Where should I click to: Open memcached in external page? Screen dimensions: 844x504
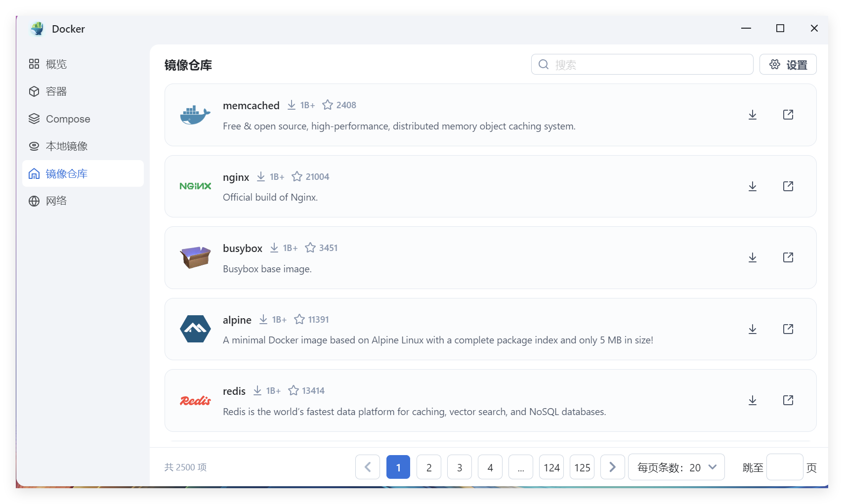788,115
